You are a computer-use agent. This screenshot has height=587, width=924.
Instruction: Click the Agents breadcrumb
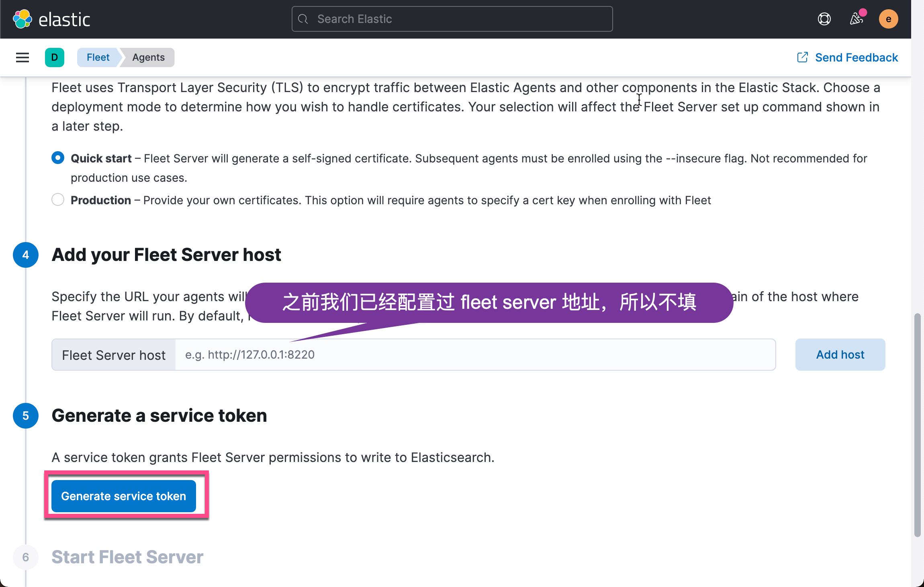point(148,57)
